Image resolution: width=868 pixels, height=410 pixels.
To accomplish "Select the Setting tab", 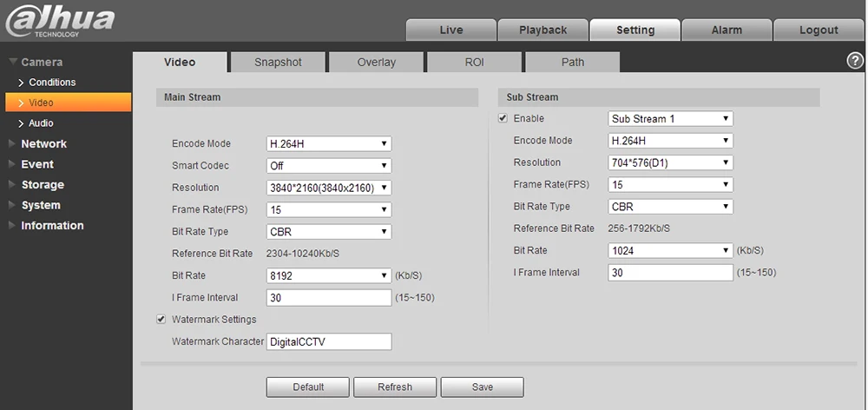I will 635,30.
